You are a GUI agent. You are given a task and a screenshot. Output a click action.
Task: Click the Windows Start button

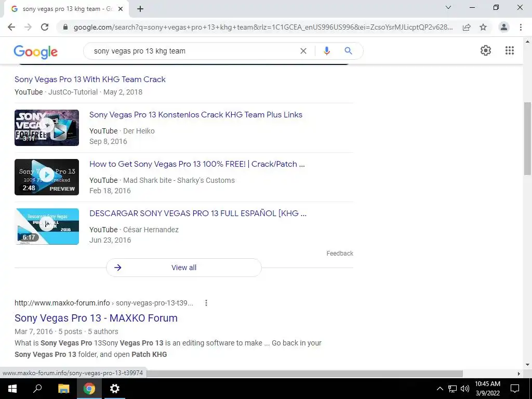(12, 389)
